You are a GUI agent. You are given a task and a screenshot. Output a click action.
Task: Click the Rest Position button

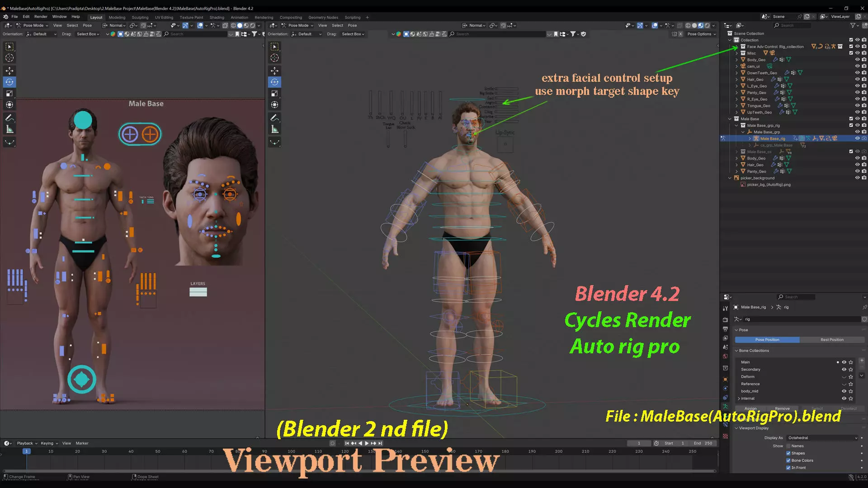(x=832, y=340)
